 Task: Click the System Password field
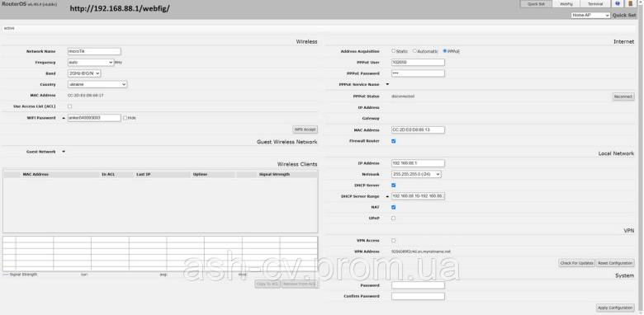coord(418,285)
